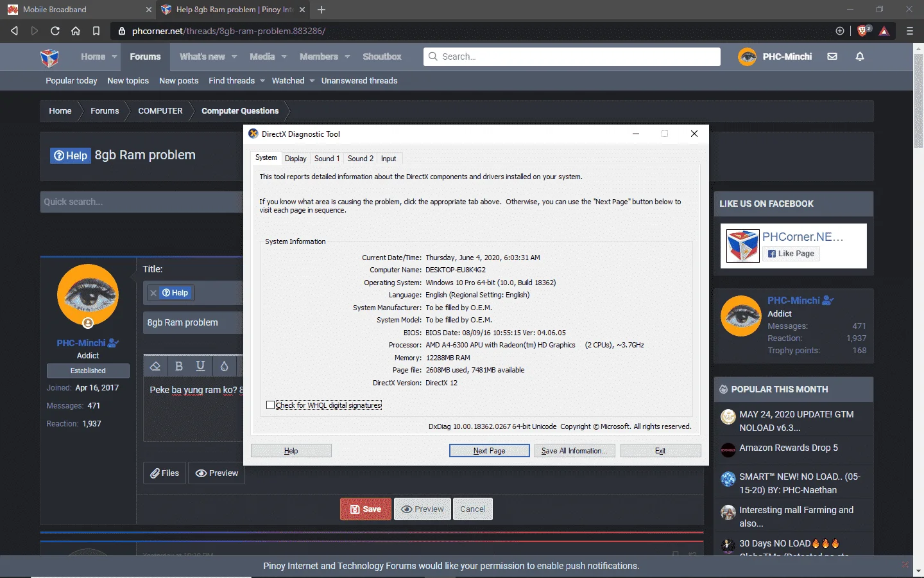This screenshot has height=578, width=924.
Task: Click the Brave Rewards triangle icon
Action: (884, 31)
